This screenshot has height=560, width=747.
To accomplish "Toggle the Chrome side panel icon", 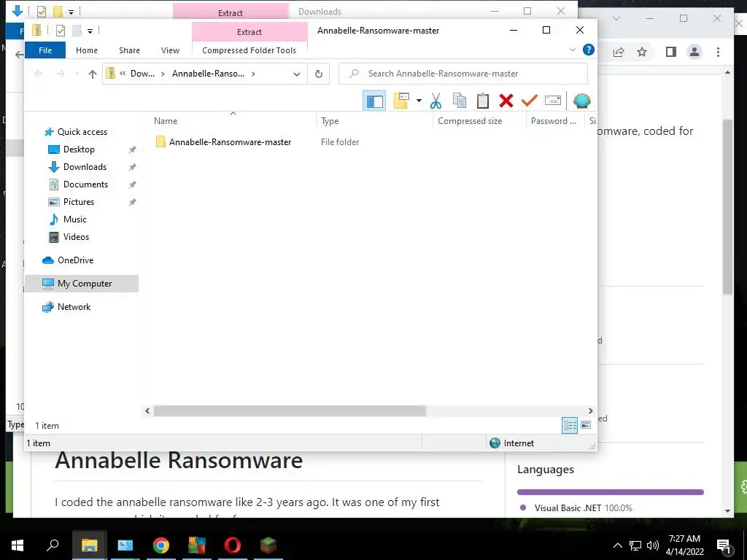I will [671, 52].
